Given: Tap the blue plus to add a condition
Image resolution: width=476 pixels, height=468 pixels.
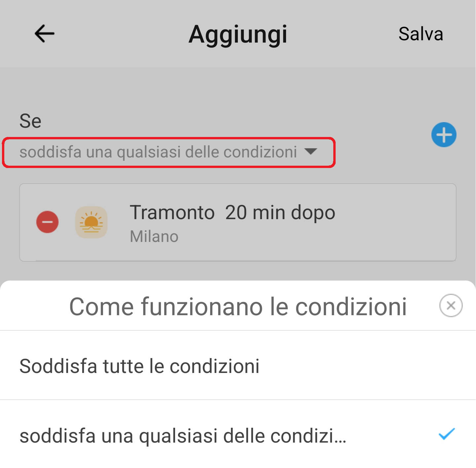Looking at the screenshot, I should 444,135.
